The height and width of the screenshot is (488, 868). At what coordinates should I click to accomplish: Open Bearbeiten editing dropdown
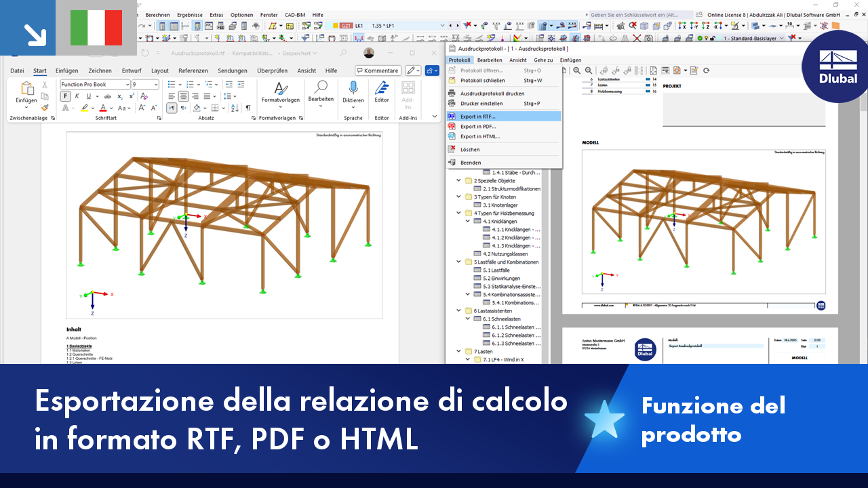point(321,93)
